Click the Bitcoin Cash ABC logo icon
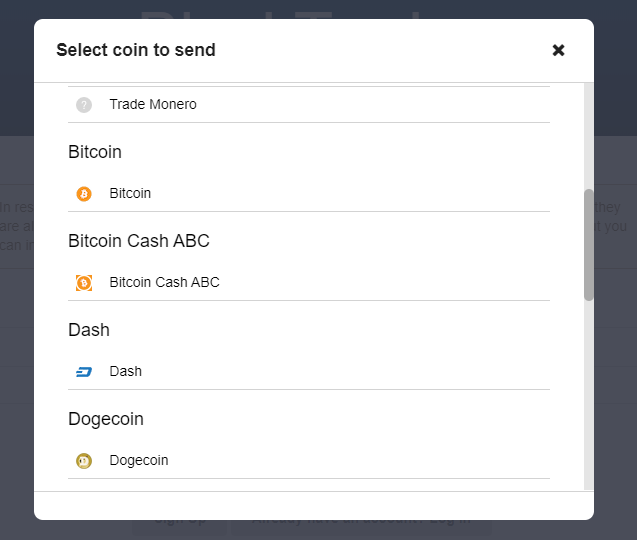The image size is (637, 540). [x=84, y=283]
